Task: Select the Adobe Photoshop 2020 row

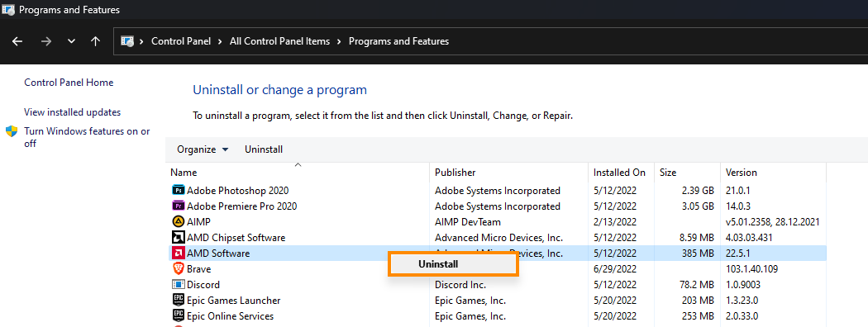Action: (x=496, y=190)
